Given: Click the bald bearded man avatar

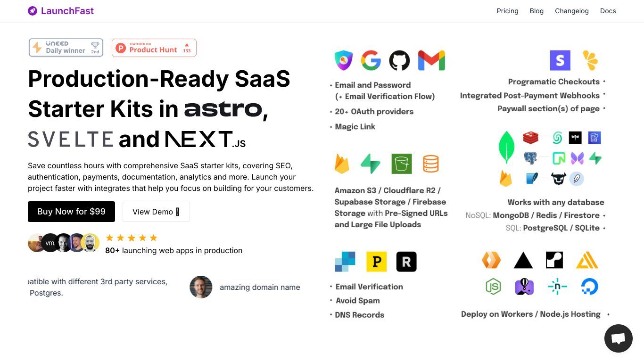Looking at the screenshot, I should click(90, 243).
